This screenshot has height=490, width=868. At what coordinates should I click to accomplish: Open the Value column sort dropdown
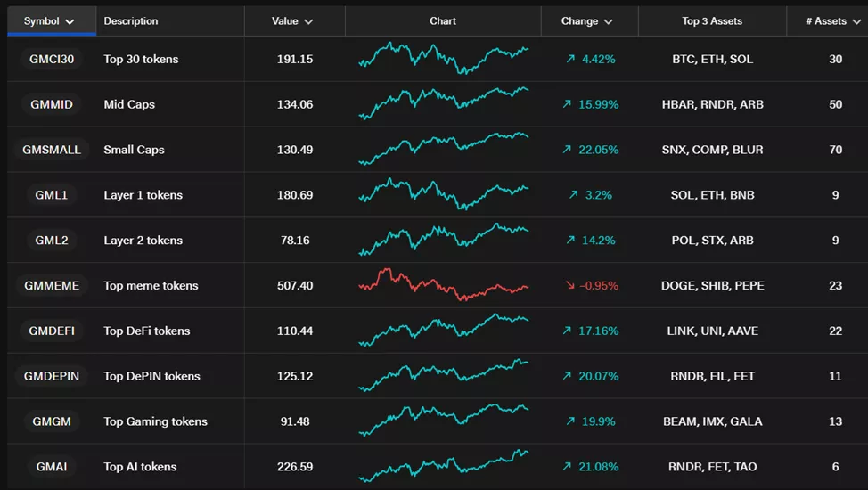[308, 21]
